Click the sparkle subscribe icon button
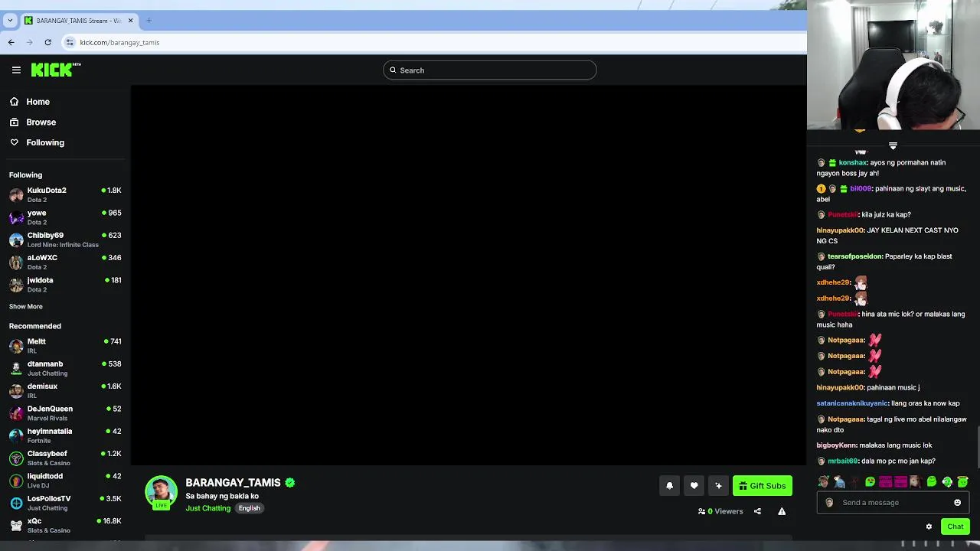Screen dimensions: 980x551 (x=718, y=486)
